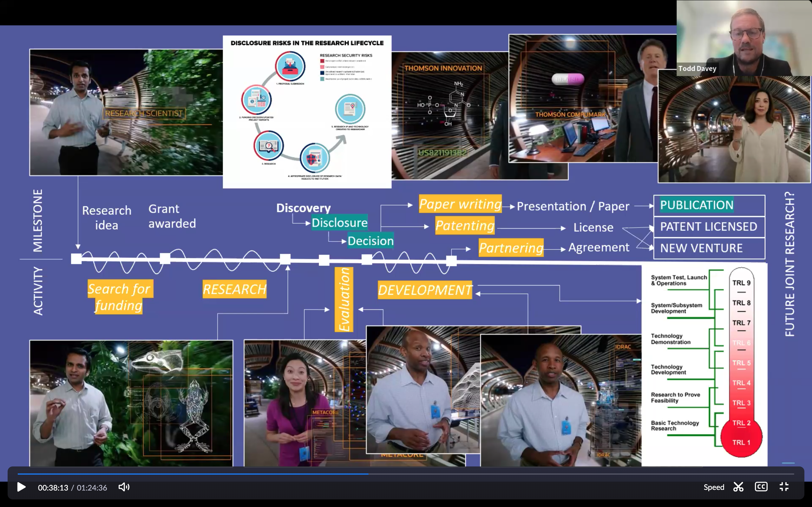Click the yellow Evaluation label
The image size is (812, 507).
344,299
